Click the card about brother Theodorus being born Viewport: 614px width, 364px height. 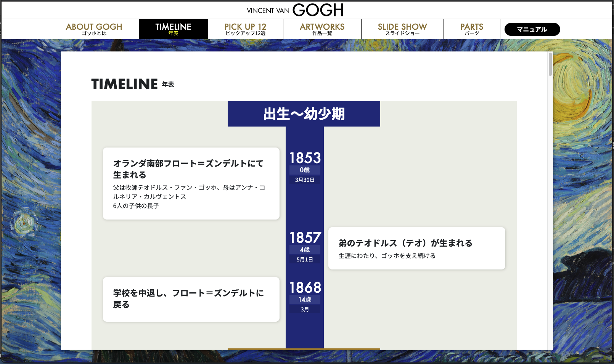pyautogui.click(x=416, y=248)
